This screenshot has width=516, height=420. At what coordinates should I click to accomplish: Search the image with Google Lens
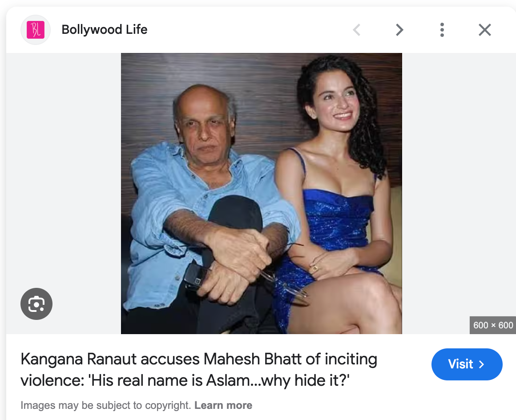[x=36, y=304]
